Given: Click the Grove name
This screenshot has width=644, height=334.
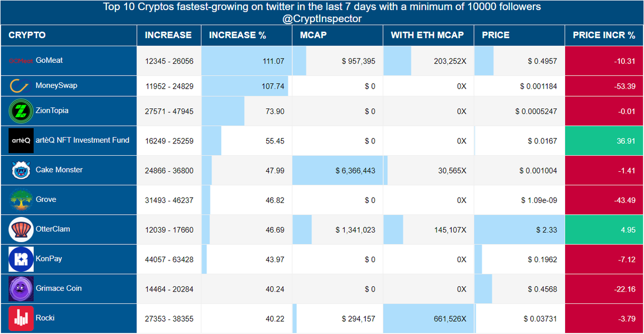Looking at the screenshot, I should coord(46,199).
